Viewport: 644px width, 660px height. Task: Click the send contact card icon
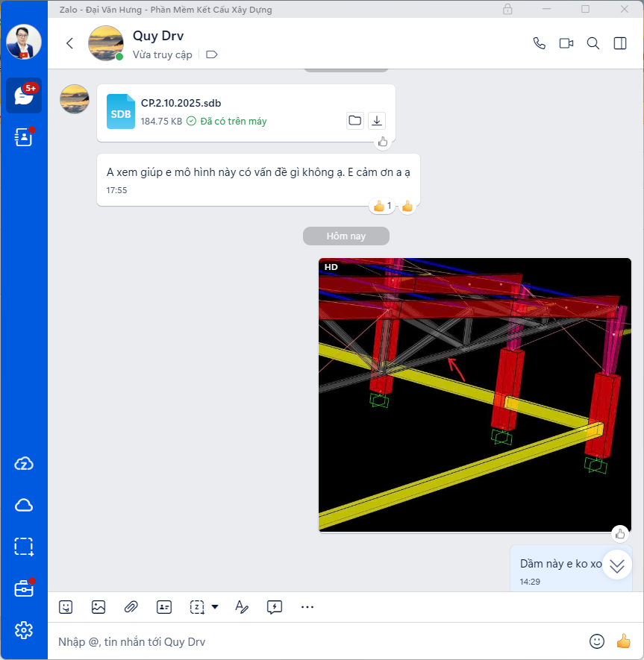coord(164,607)
